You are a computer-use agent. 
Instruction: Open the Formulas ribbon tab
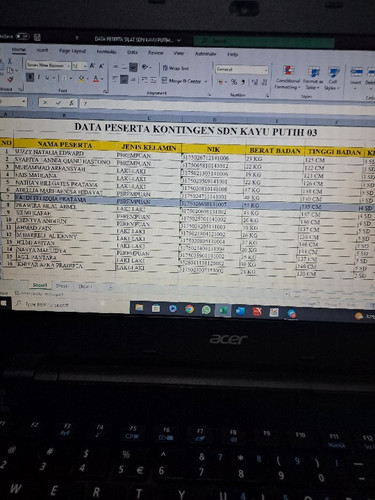click(106, 52)
